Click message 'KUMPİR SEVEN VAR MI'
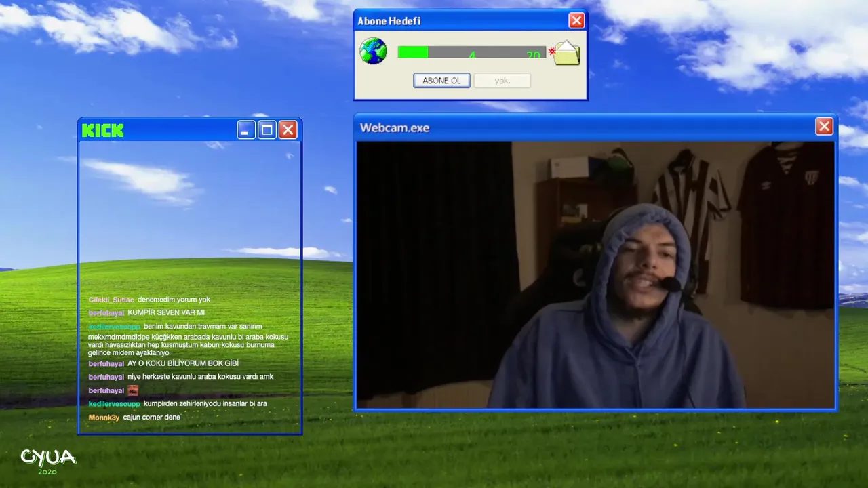Viewport: 868px width, 488px height. [x=166, y=312]
